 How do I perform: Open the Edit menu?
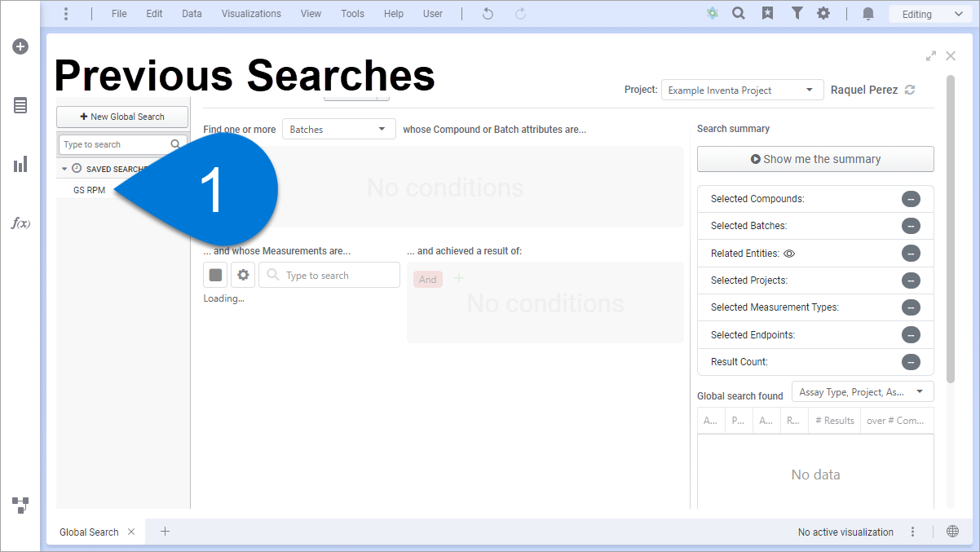pos(154,14)
